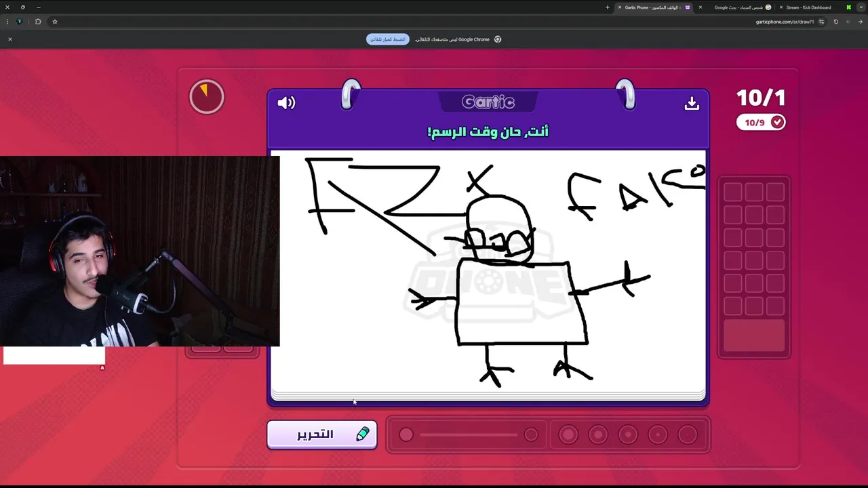Open the Chrome profile avatar
The width and height of the screenshot is (868, 488).
click(19, 22)
